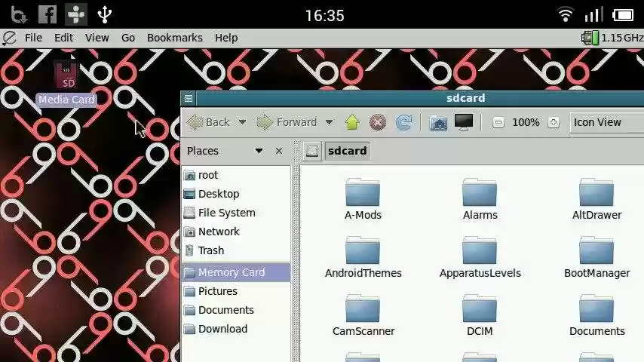Viewport: 644px width, 362px height.
Task: Open the DCIM folder
Action: pos(480,315)
